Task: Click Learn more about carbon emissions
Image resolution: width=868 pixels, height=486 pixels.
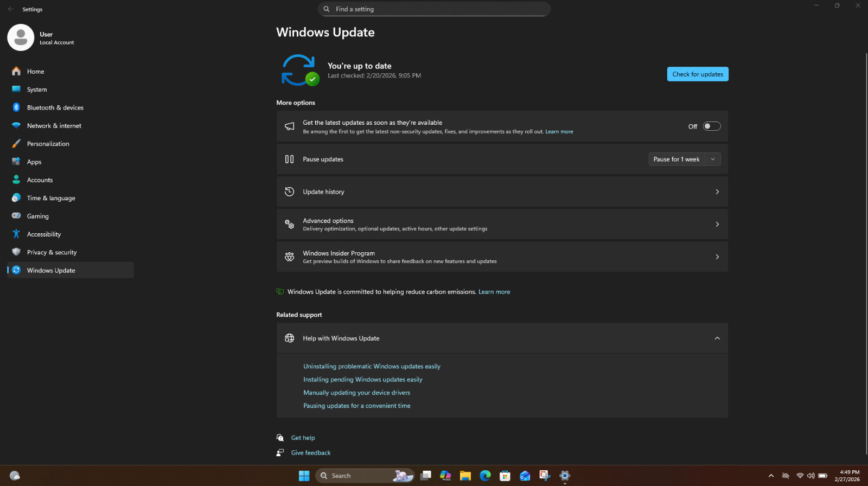Action: point(494,292)
